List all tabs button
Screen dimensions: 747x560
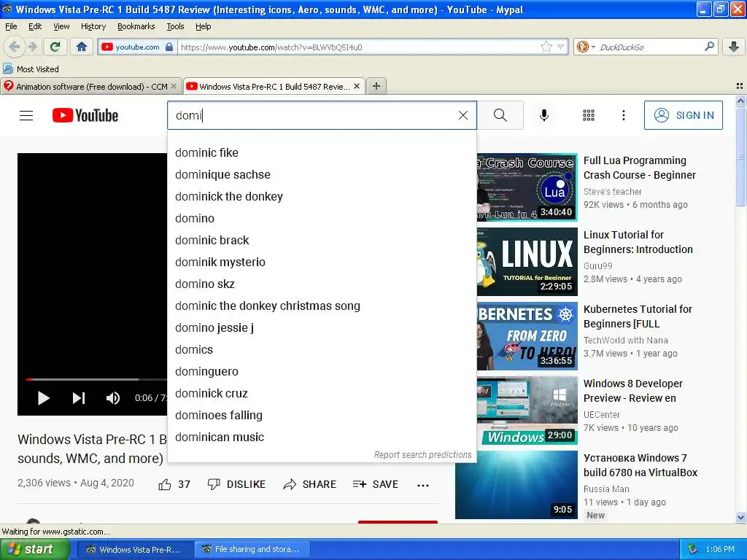[x=740, y=86]
